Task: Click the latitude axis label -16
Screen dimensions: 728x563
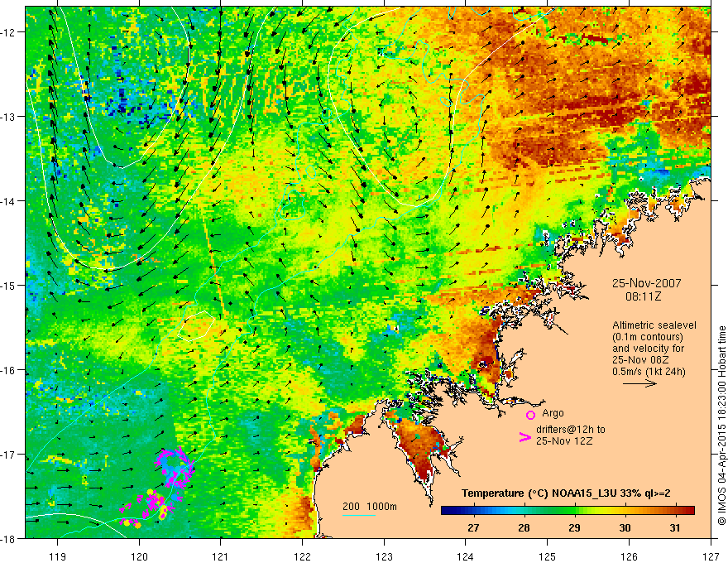Action: pos(9,370)
